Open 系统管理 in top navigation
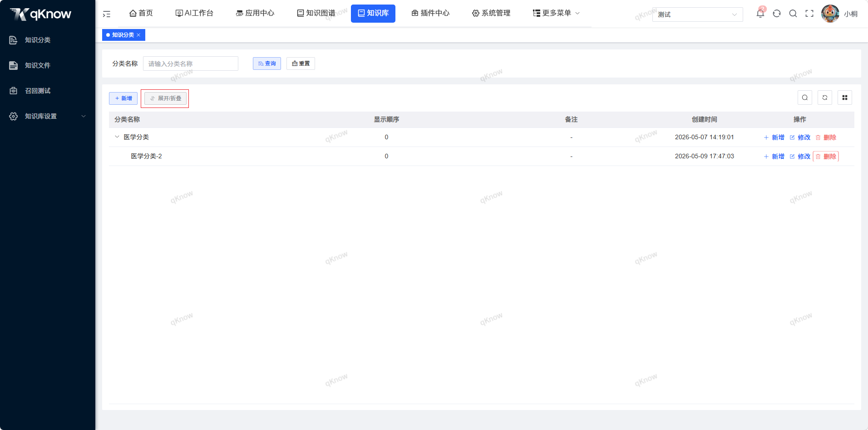Image resolution: width=868 pixels, height=430 pixels. [x=491, y=13]
